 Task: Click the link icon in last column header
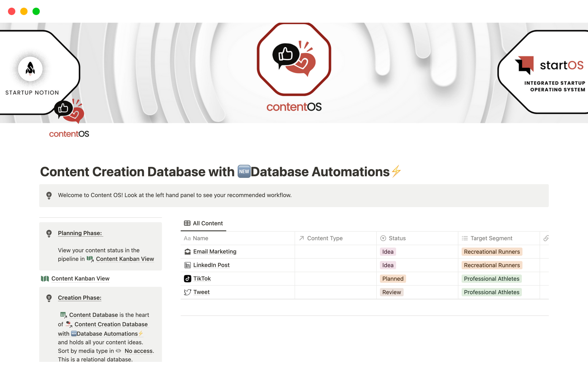pyautogui.click(x=546, y=238)
